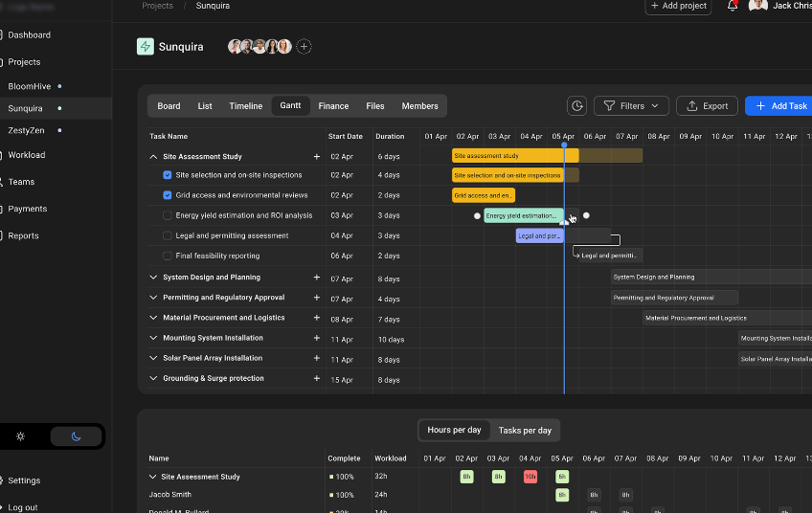
Task: Collapse the Site Assessment Study group
Action: [153, 156]
